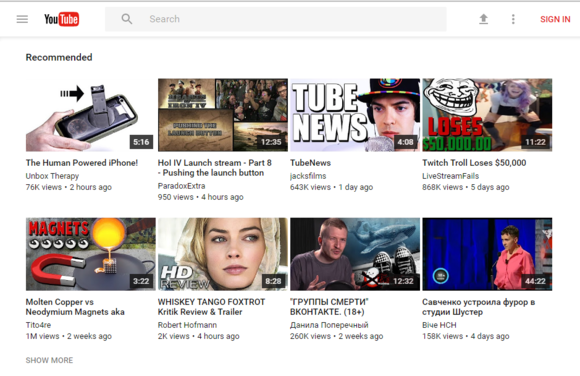Viewport: 580px width, 376px height.
Task: Click the search magnifier icon
Action: pos(127,19)
